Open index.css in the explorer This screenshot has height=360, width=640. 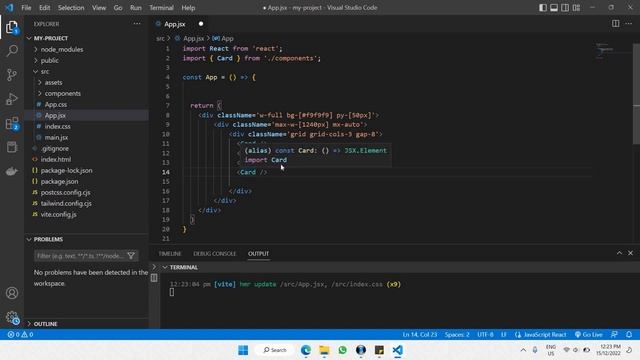coord(87,127)
